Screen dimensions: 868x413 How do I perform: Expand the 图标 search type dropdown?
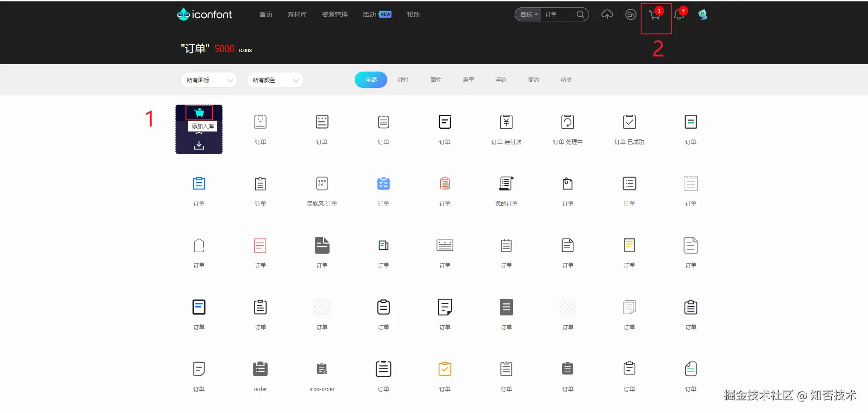(x=529, y=14)
